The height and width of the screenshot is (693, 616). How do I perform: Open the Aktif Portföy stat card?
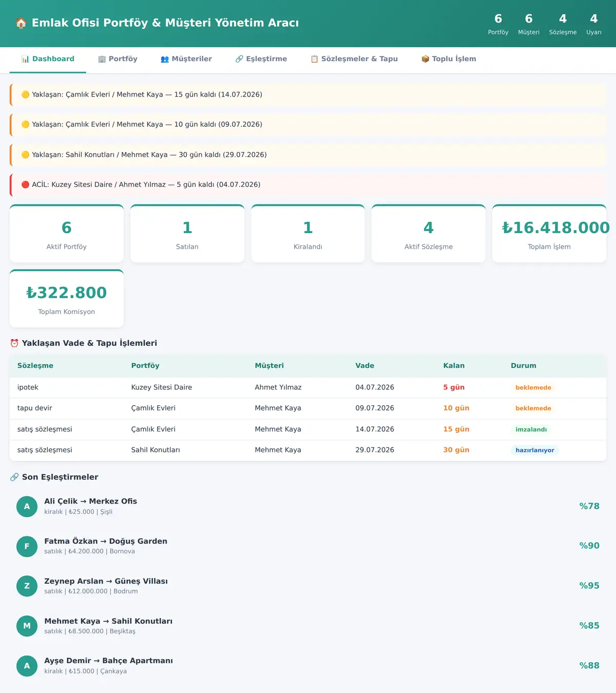tap(67, 234)
